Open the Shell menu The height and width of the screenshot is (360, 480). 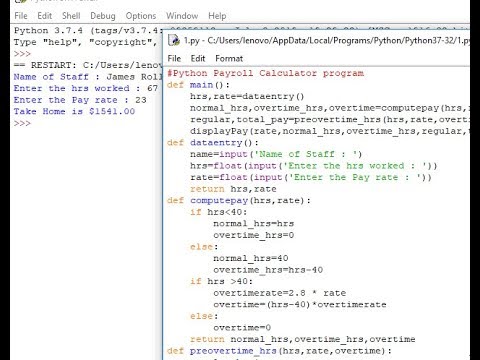71,16
